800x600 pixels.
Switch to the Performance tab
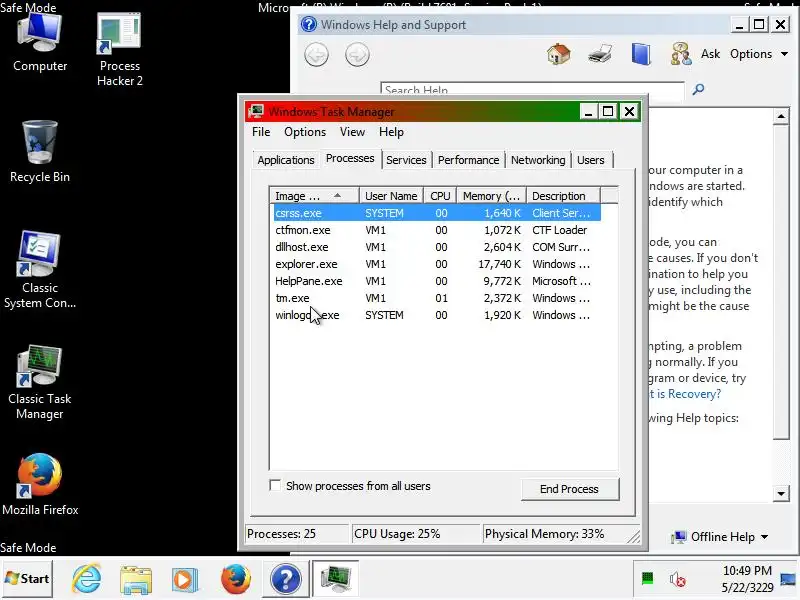[468, 160]
